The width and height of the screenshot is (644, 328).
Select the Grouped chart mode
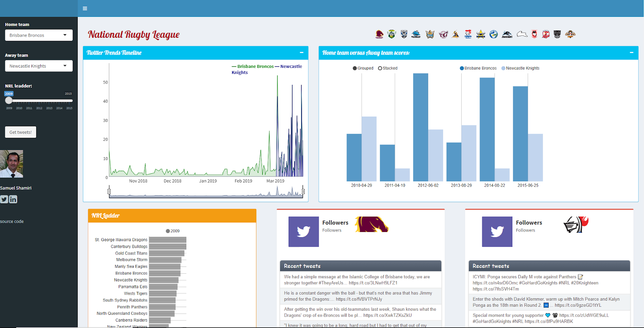point(363,68)
